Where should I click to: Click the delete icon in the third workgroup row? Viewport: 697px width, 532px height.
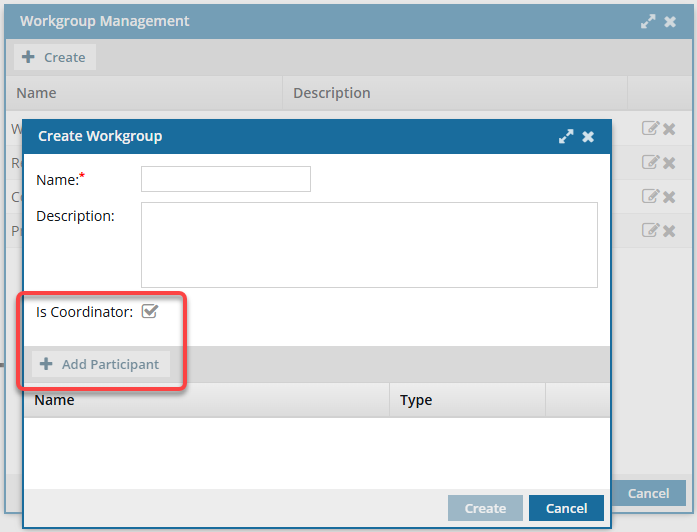click(x=669, y=196)
